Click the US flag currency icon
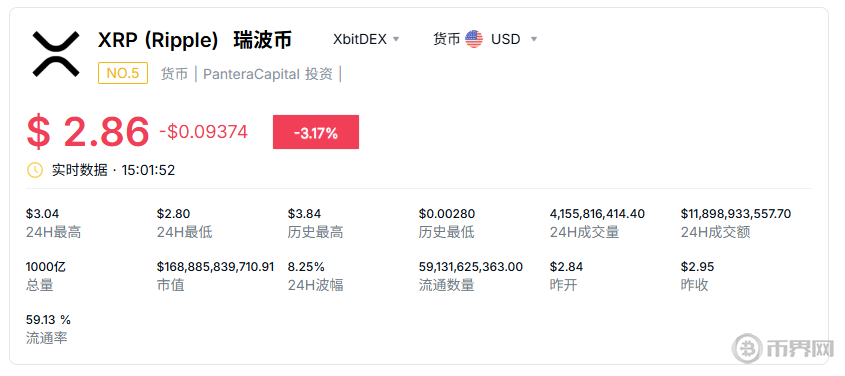 coord(474,39)
